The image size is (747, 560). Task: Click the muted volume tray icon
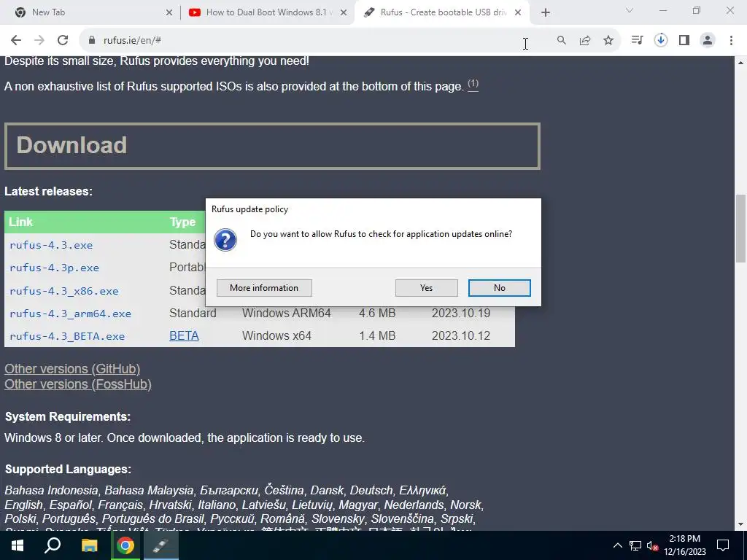point(653,545)
